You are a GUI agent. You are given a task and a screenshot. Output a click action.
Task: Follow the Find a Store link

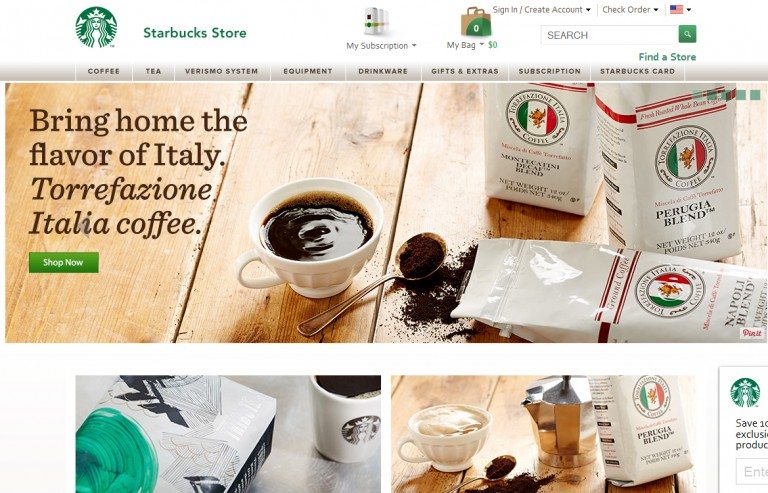click(667, 57)
